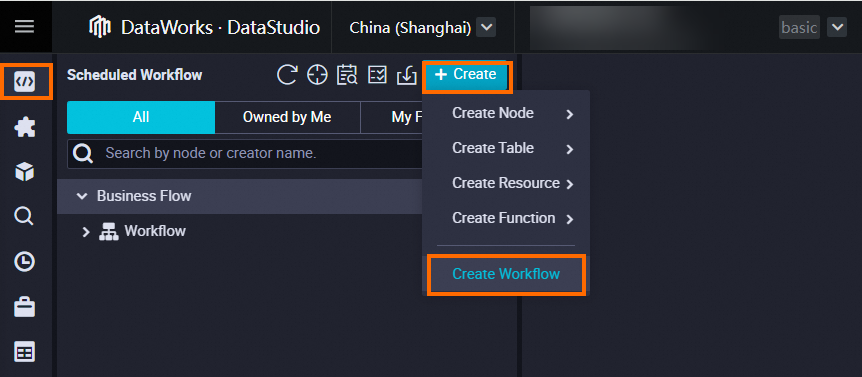The image size is (862, 377).
Task: Click the DataWorks logo icon
Action: tap(100, 27)
